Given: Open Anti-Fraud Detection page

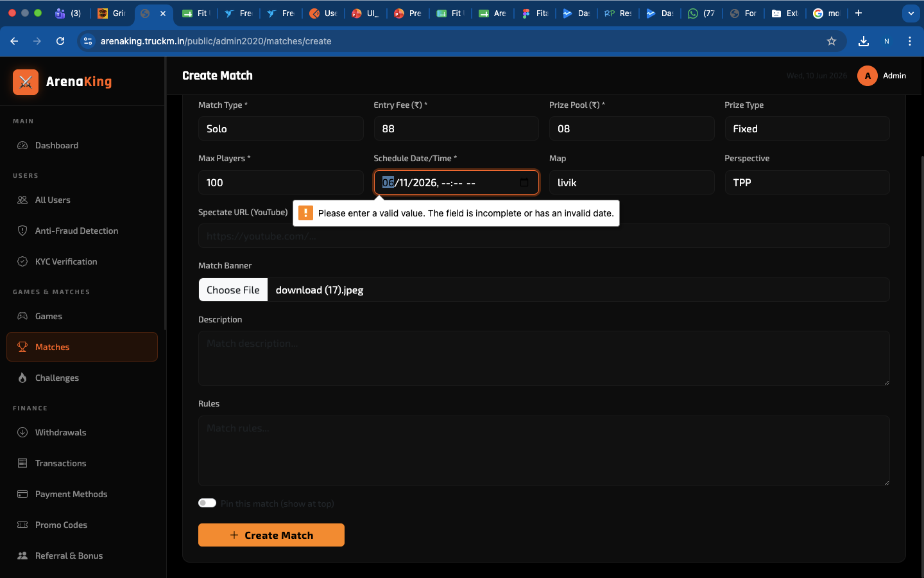Looking at the screenshot, I should 82,231.
